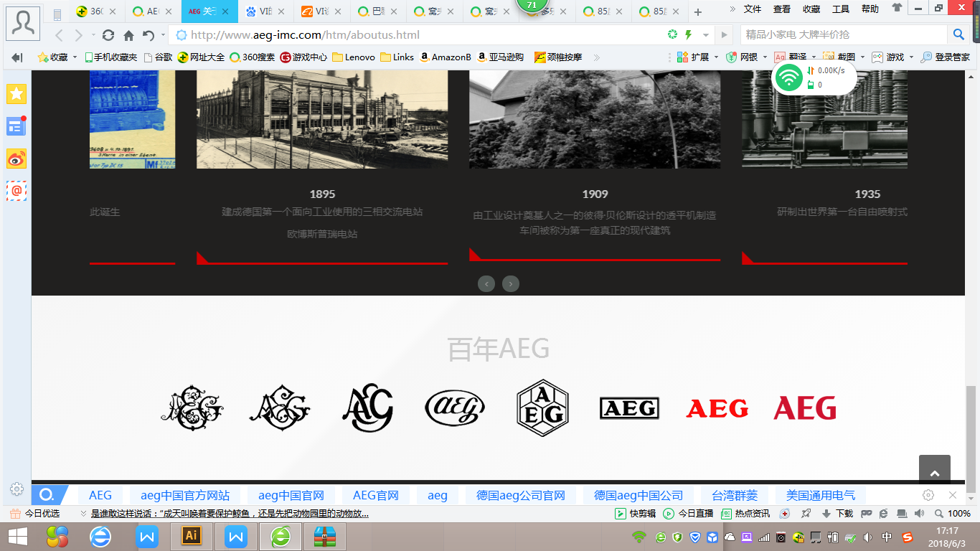980x551 pixels.
Task: Click the aeg中国官方网站 search suggestion
Action: (x=185, y=495)
